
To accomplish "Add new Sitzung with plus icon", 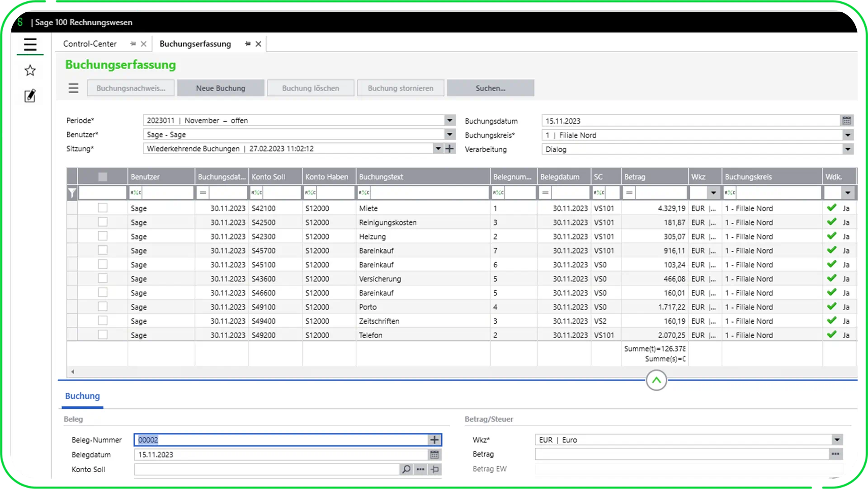I will [449, 149].
